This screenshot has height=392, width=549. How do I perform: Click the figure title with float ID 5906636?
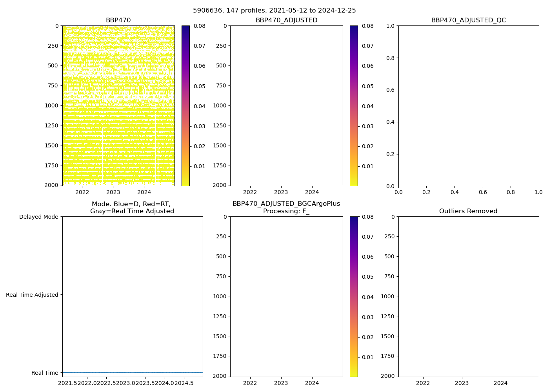tap(274, 11)
